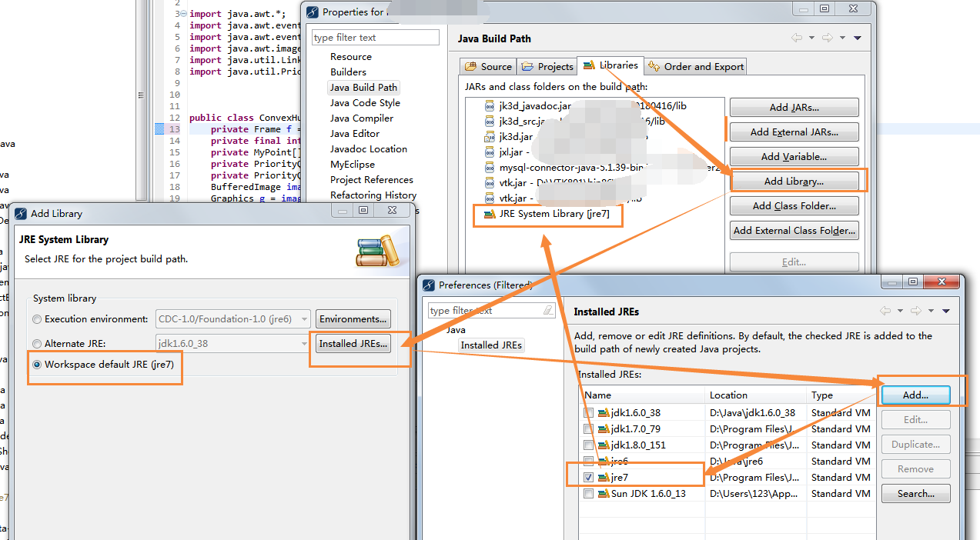
Task: Click the type filter text field
Action: 375,37
